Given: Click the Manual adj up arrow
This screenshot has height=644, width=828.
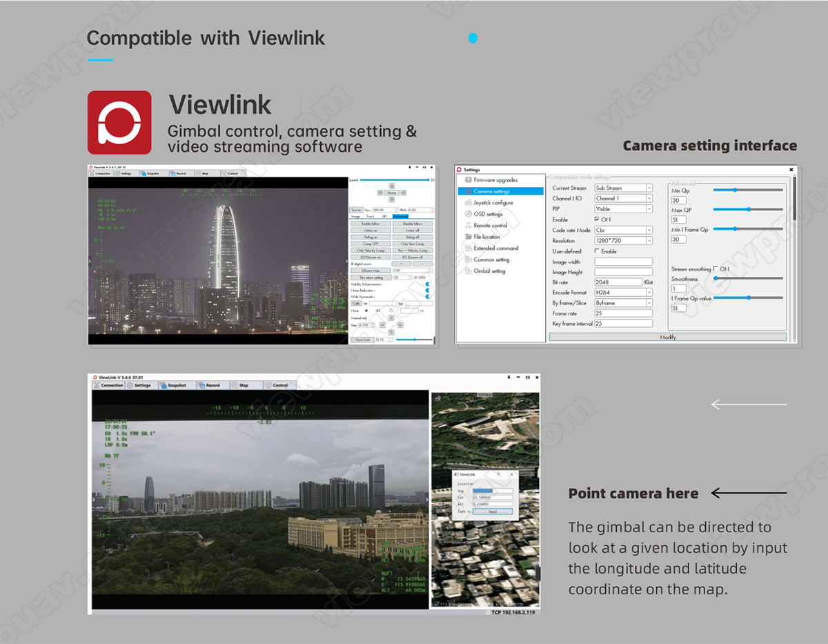Looking at the screenshot, I should (x=391, y=318).
